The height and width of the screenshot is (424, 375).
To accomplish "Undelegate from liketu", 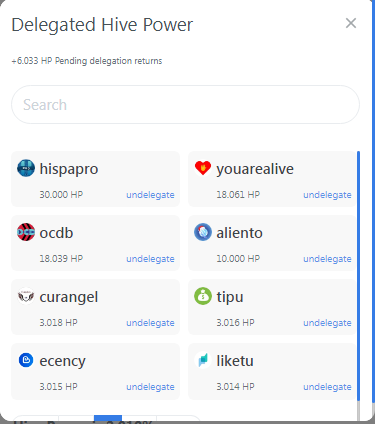I will click(327, 387).
